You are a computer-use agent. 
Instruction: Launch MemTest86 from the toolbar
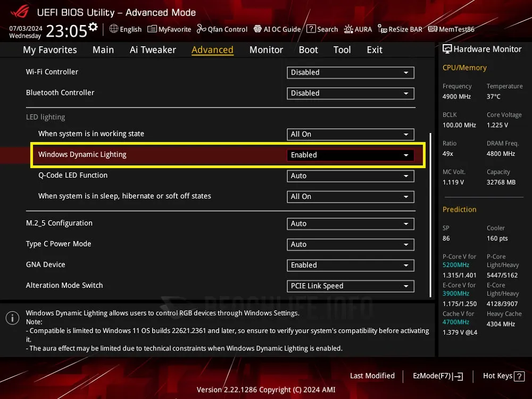(451, 29)
